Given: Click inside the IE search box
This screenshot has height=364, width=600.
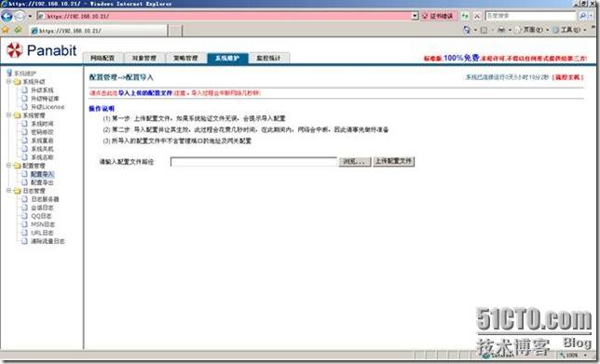Looking at the screenshot, I should pos(530,16).
